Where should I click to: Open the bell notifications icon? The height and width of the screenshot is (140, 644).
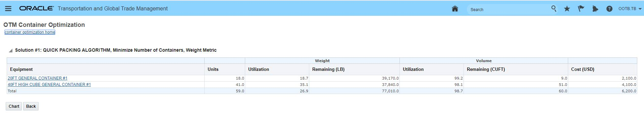[595, 9]
